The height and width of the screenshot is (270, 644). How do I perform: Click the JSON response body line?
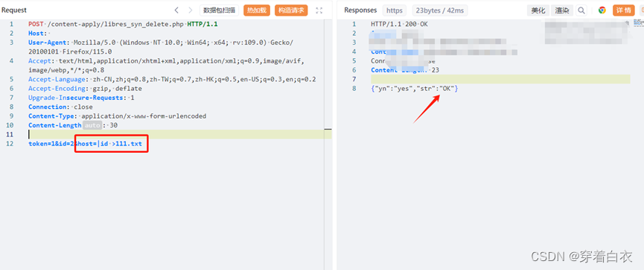(415, 89)
